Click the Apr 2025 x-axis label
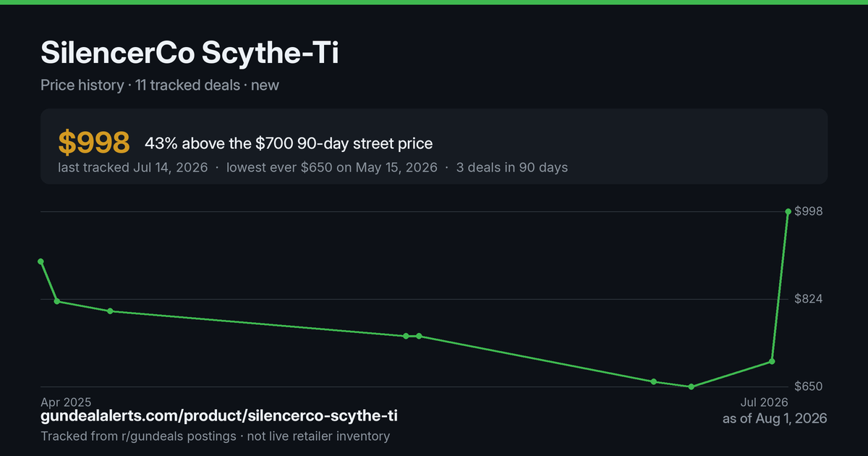The image size is (868, 456). (x=66, y=402)
